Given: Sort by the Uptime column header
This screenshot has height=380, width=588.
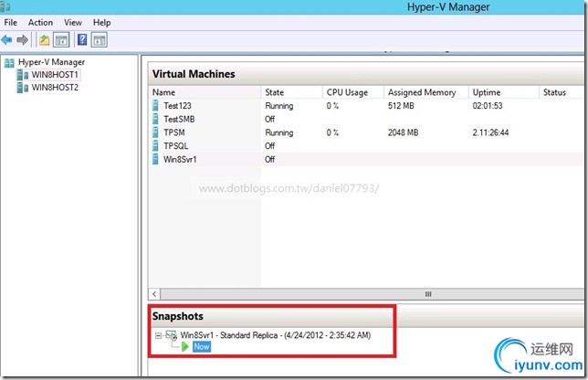Looking at the screenshot, I should point(504,92).
